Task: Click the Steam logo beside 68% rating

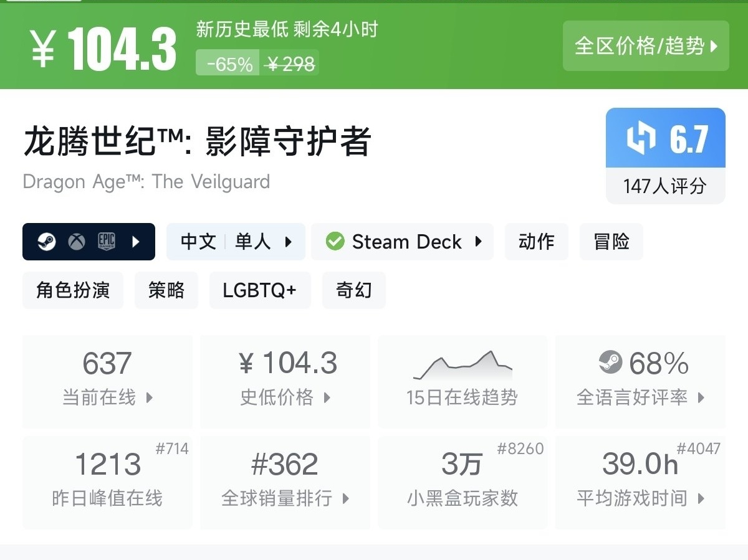Action: pyautogui.click(x=610, y=363)
